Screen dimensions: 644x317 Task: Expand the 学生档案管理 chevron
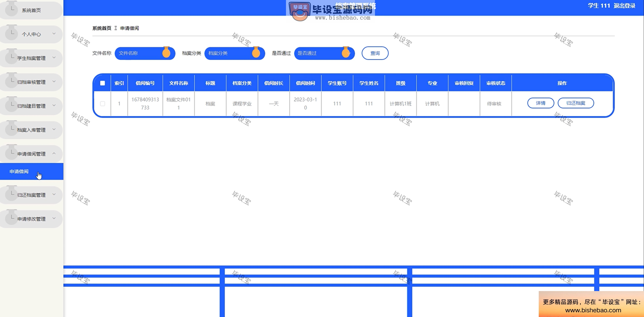click(54, 58)
